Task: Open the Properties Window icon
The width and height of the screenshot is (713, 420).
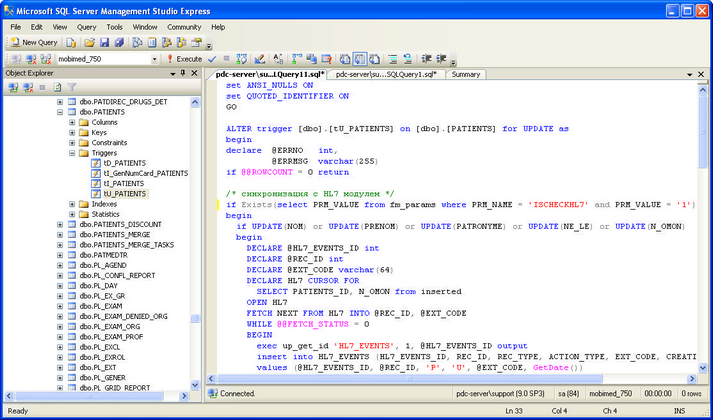Action: tap(196, 43)
